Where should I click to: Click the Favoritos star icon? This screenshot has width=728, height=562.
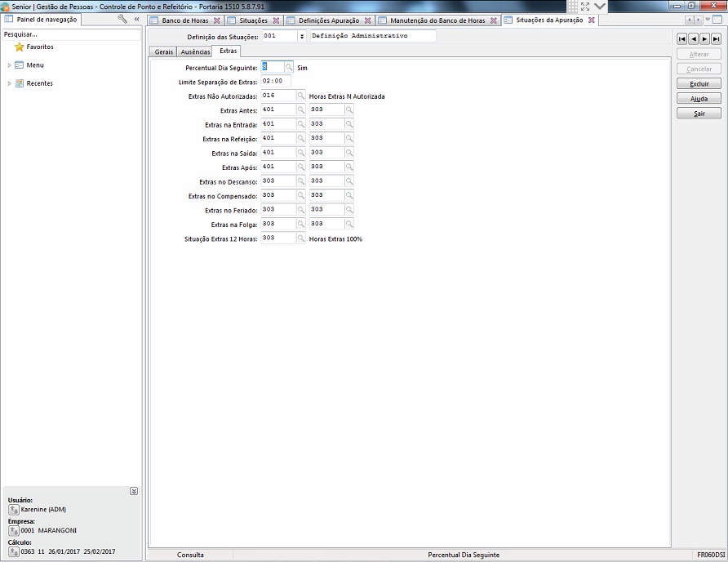tap(19, 47)
